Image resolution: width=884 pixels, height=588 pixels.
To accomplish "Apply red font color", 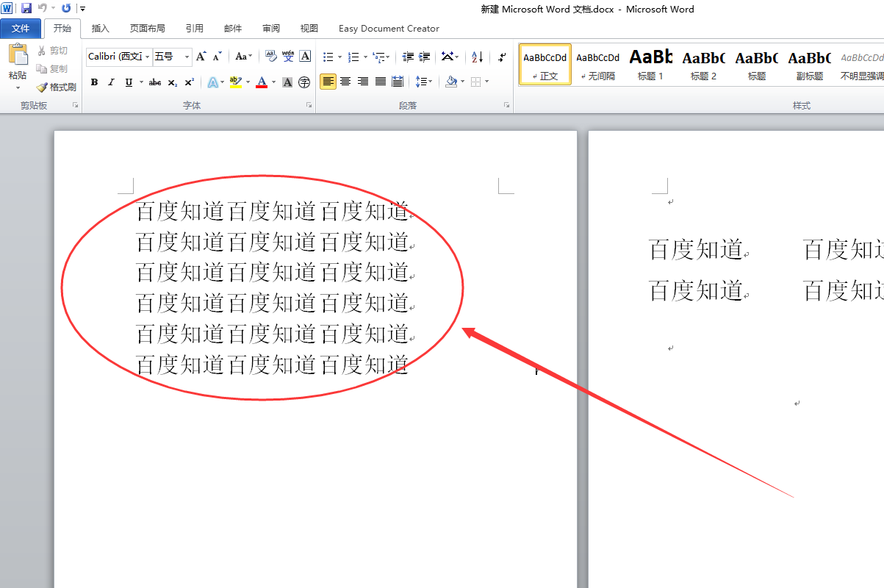I will pos(262,82).
